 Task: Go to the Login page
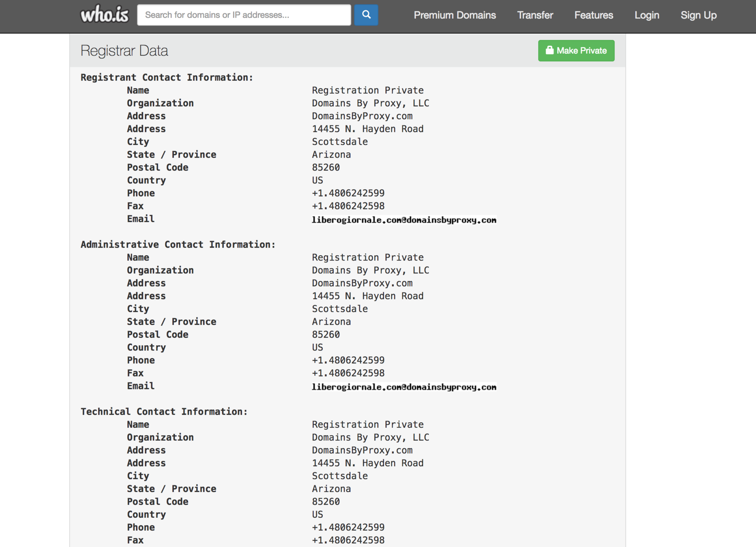click(647, 15)
